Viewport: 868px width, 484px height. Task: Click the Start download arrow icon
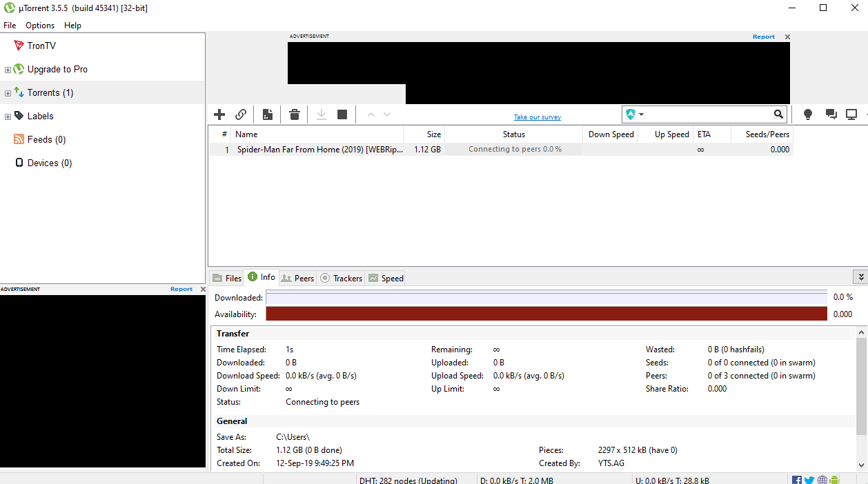[322, 114]
